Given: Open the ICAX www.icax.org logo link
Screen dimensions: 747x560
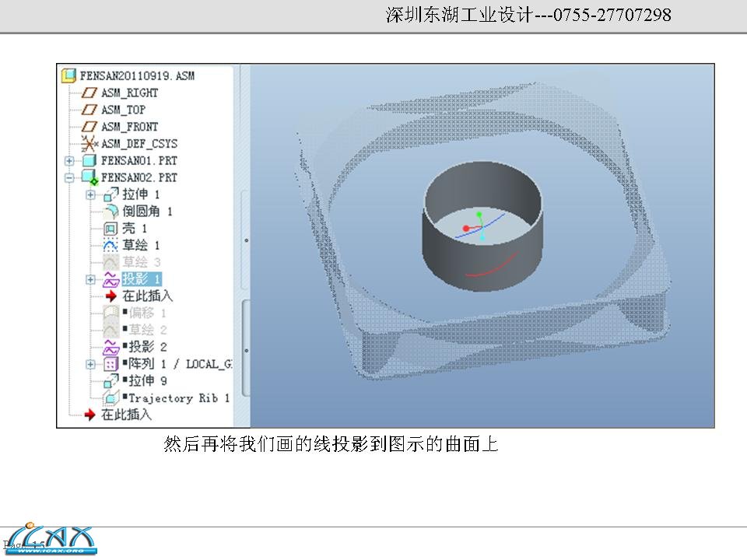Looking at the screenshot, I should (50, 538).
